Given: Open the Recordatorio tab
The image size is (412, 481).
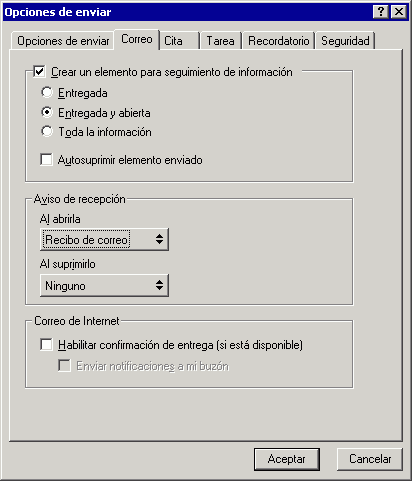Looking at the screenshot, I should [279, 41].
